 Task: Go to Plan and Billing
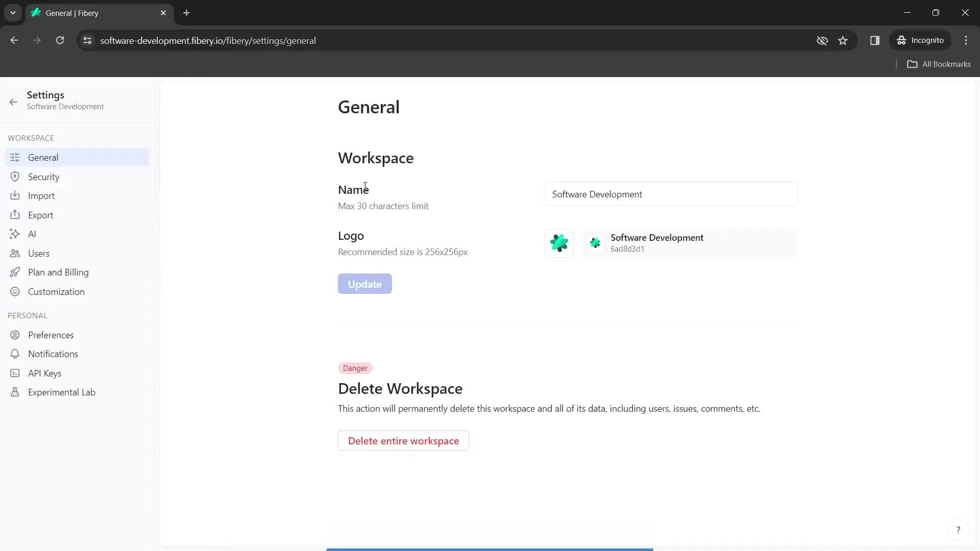coord(77,272)
